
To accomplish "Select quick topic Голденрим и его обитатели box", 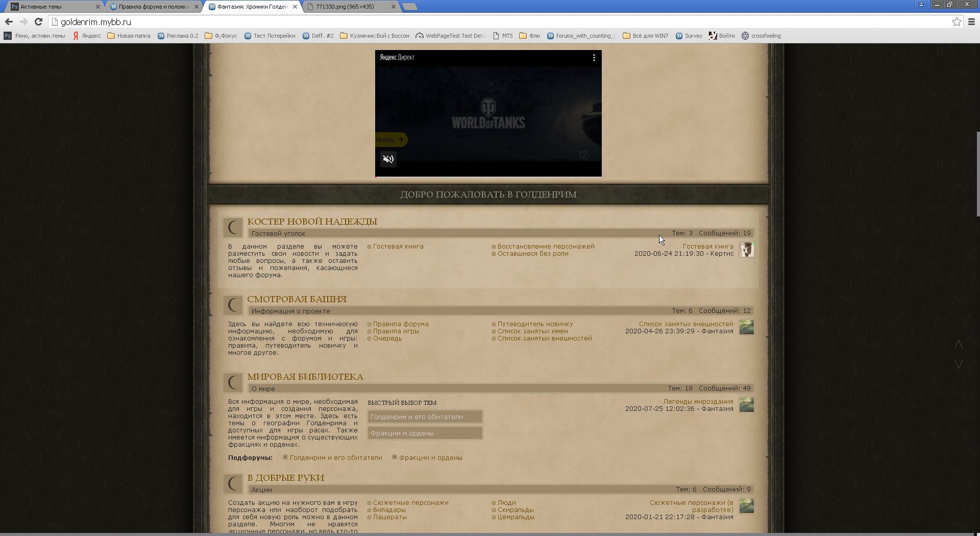I will [425, 417].
